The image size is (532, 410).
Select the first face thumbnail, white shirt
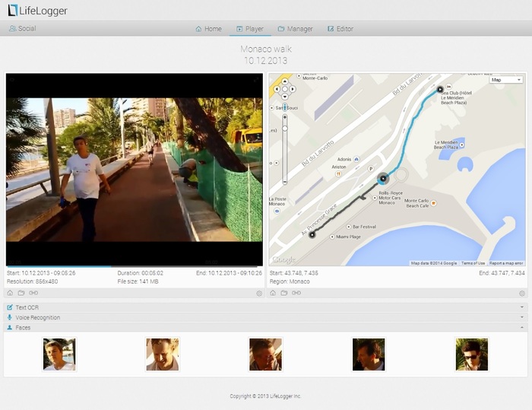(x=59, y=354)
